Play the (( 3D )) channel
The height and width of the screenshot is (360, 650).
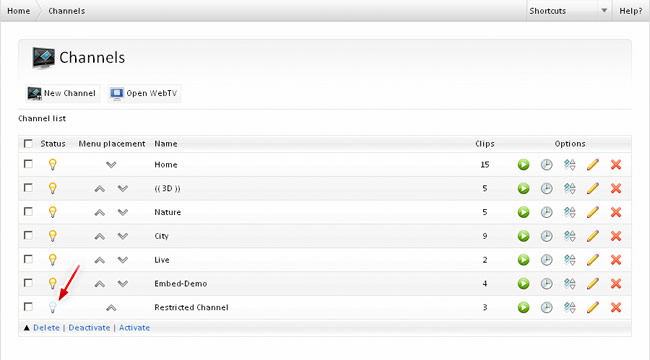tap(524, 189)
